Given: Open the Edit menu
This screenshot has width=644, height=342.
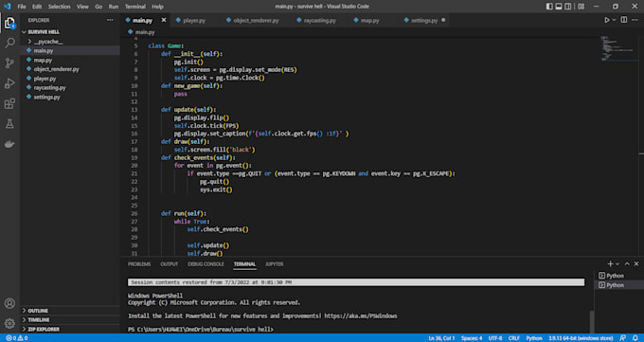Looking at the screenshot, I should (x=37, y=7).
